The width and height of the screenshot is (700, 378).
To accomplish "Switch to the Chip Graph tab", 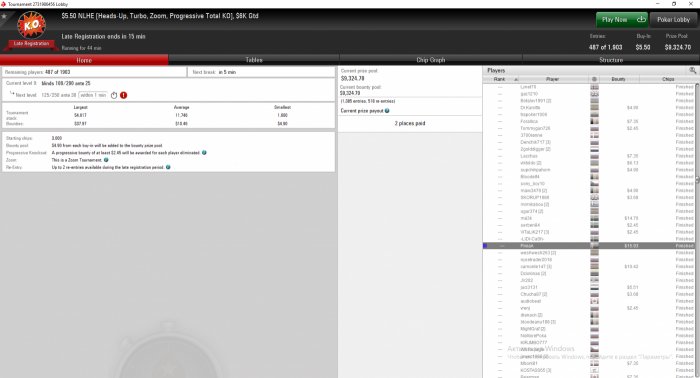I will tap(431, 60).
